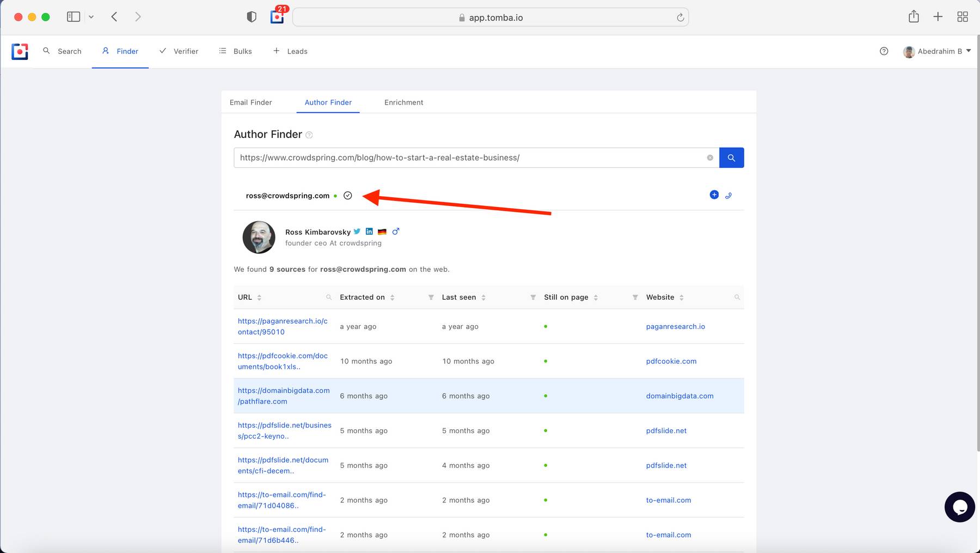Expand the Abedrahim B account menu

point(937,51)
